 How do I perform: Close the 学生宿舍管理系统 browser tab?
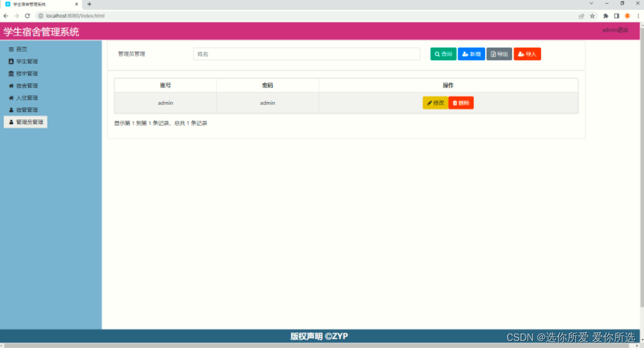pyautogui.click(x=76, y=4)
